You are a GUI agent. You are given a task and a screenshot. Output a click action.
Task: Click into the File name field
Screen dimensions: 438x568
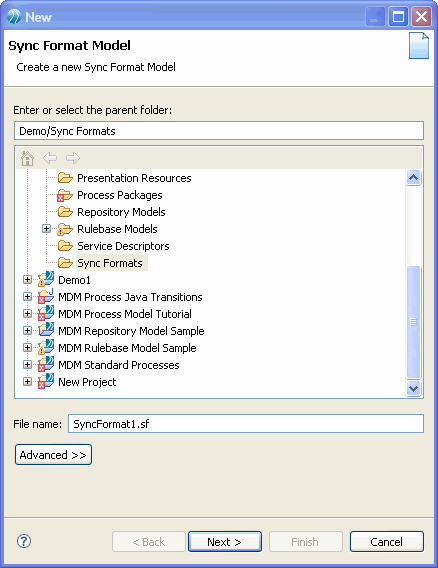click(246, 423)
